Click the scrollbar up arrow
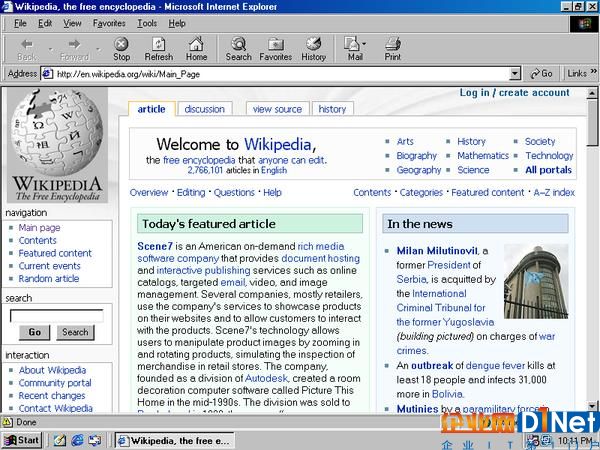Image resolution: width=600 pixels, height=450 pixels. 592,93
